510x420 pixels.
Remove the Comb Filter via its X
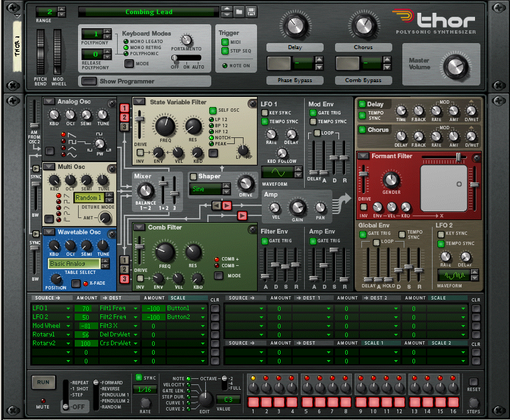pos(252,230)
